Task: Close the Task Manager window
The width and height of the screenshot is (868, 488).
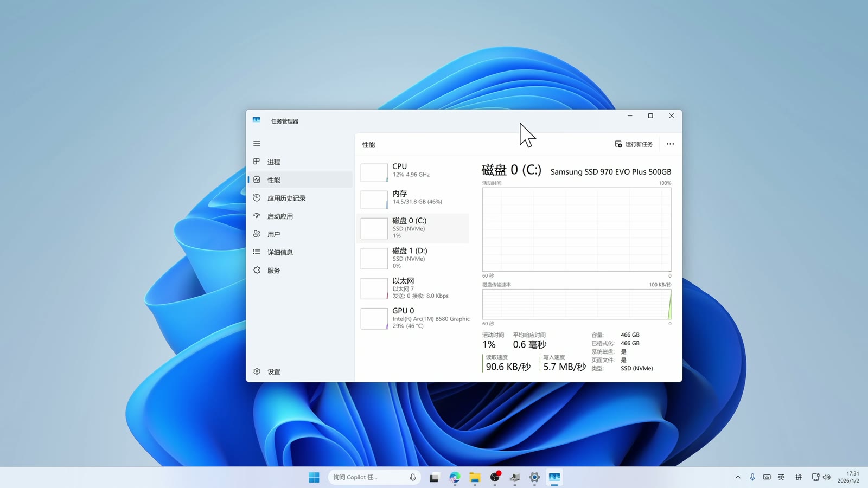Action: 672,115
